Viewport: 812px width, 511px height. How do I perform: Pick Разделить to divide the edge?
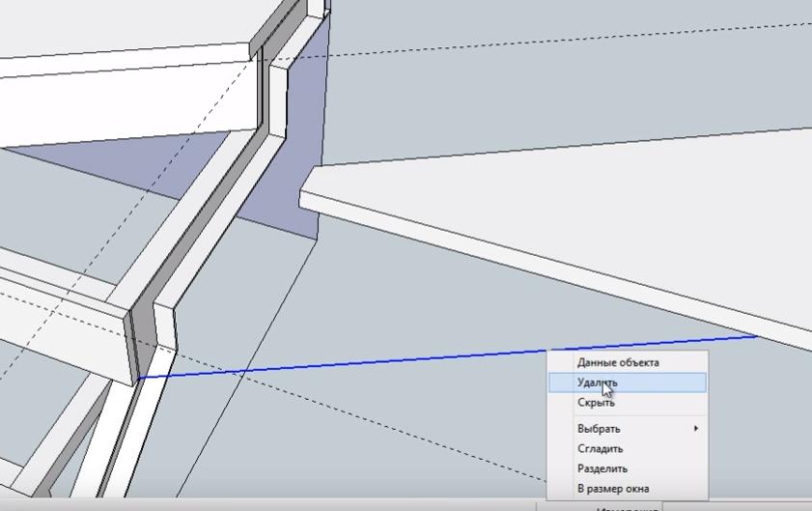click(x=602, y=469)
